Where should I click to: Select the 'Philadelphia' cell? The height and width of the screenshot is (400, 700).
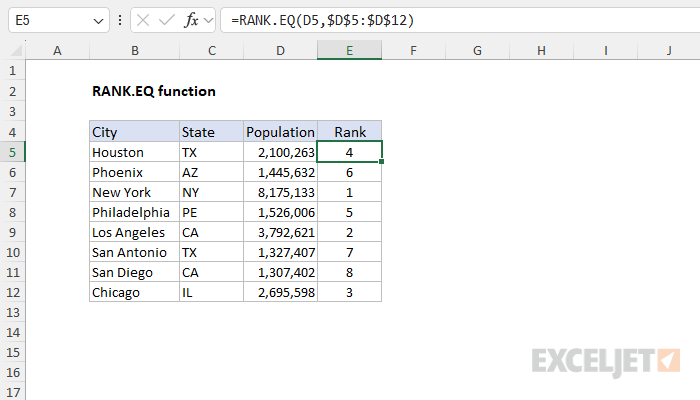point(134,212)
